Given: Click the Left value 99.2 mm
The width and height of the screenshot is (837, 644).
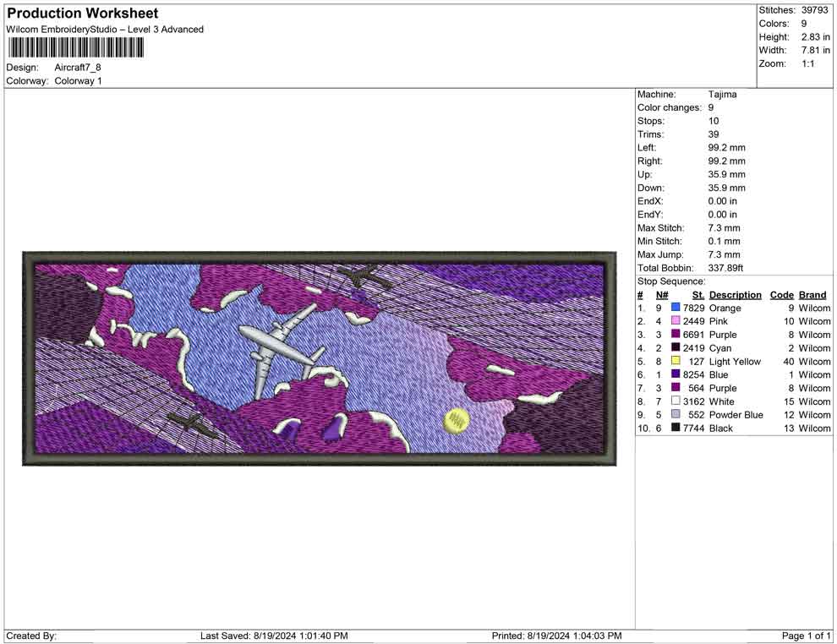Looking at the screenshot, I should pyautogui.click(x=727, y=148).
